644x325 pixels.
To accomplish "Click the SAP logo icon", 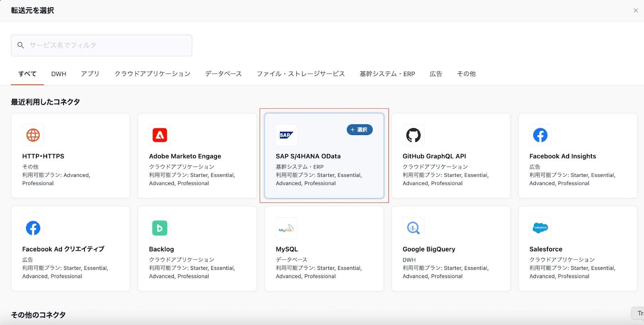I will [x=287, y=135].
